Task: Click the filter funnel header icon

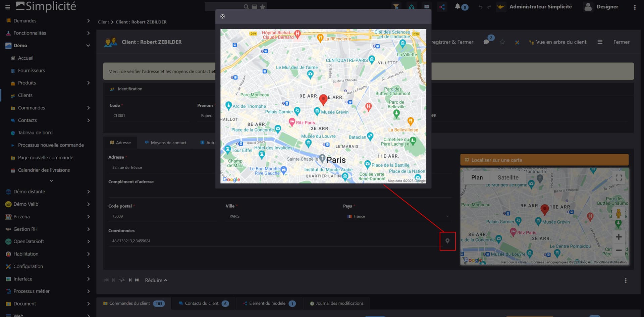Action: pos(396,7)
